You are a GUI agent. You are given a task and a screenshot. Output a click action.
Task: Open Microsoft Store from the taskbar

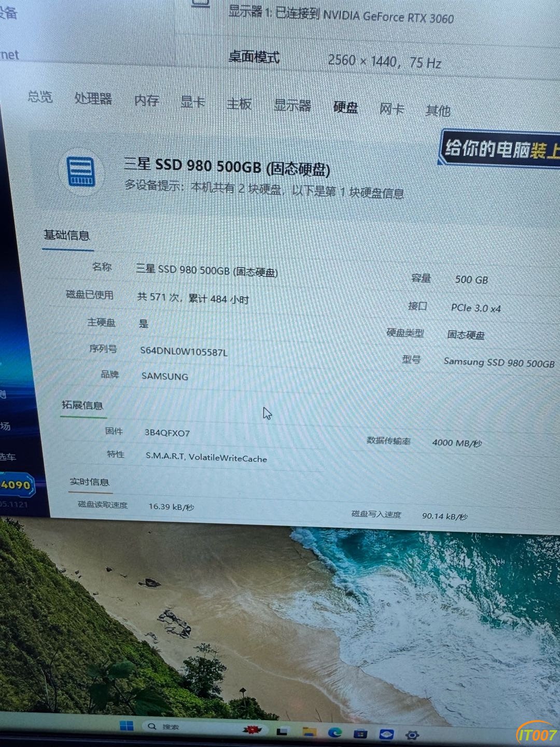click(360, 734)
